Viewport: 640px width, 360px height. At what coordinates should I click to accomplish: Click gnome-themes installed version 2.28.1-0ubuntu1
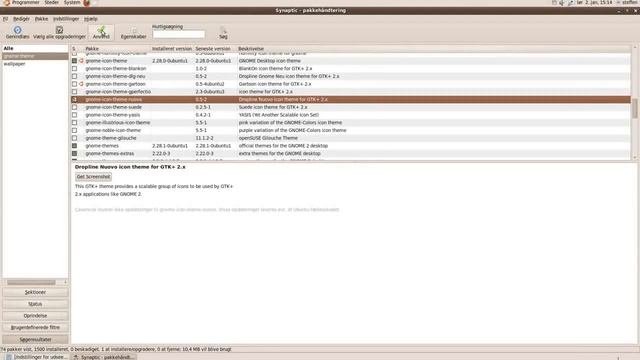pos(170,146)
